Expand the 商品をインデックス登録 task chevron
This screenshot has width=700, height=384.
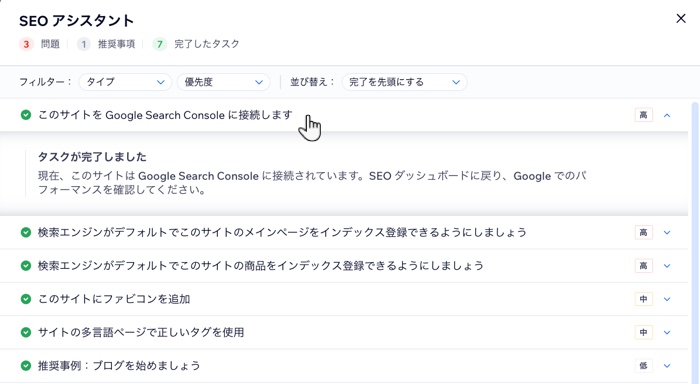[x=667, y=266]
